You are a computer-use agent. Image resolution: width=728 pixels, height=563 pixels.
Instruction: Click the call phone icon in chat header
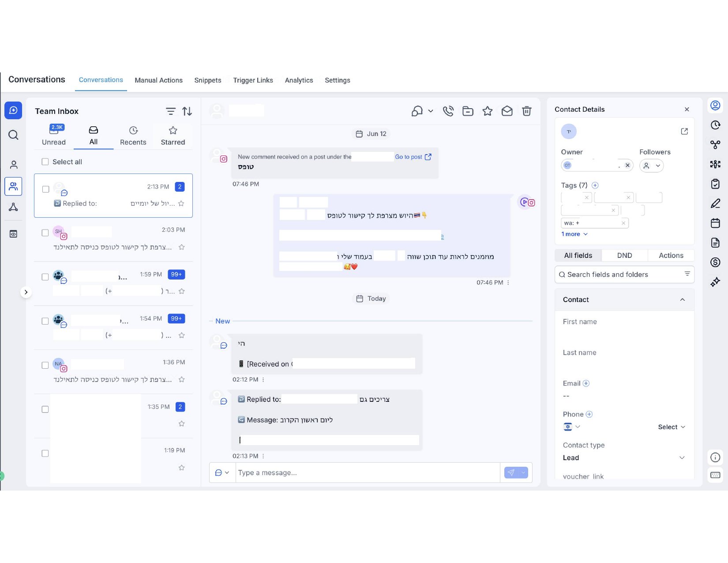tap(448, 111)
